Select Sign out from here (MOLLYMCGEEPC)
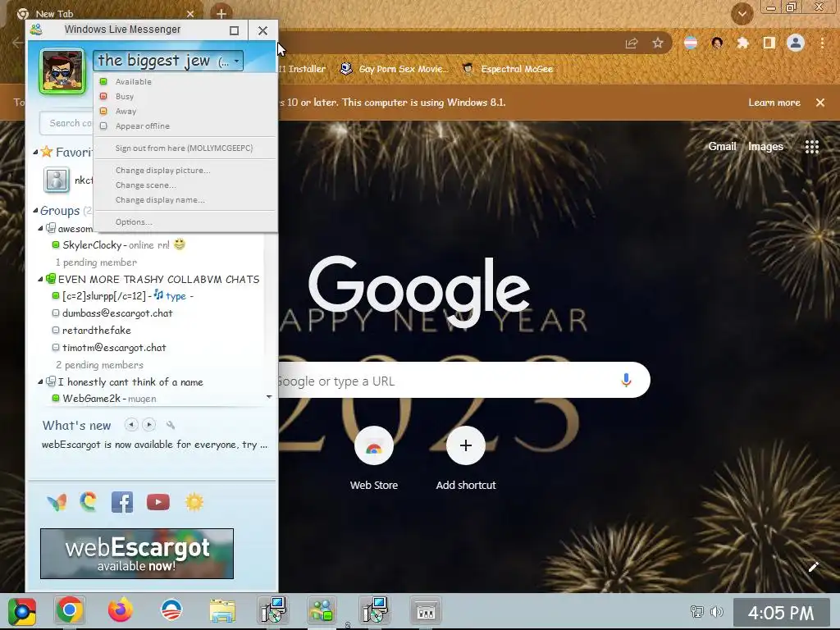 click(185, 148)
